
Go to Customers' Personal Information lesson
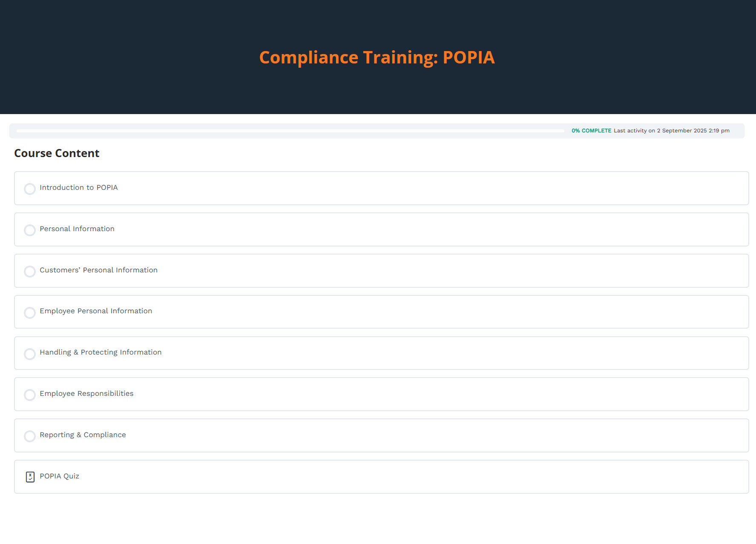click(x=98, y=270)
